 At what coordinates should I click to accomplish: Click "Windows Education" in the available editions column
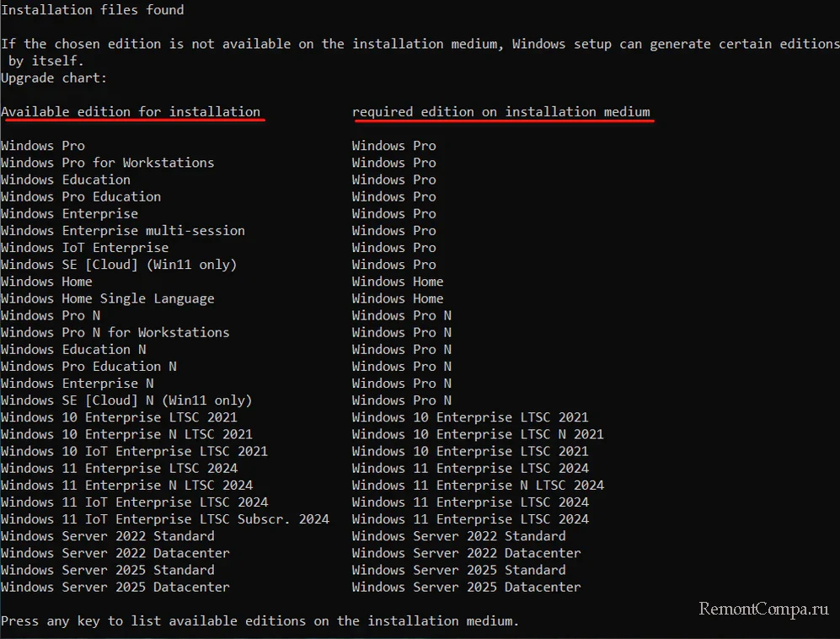tap(66, 180)
